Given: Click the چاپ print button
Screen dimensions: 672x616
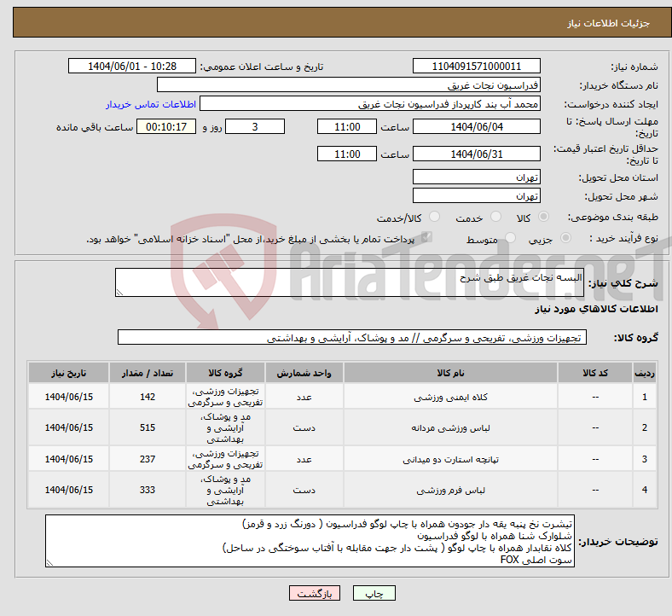Looking at the screenshot, I should pos(374,593).
